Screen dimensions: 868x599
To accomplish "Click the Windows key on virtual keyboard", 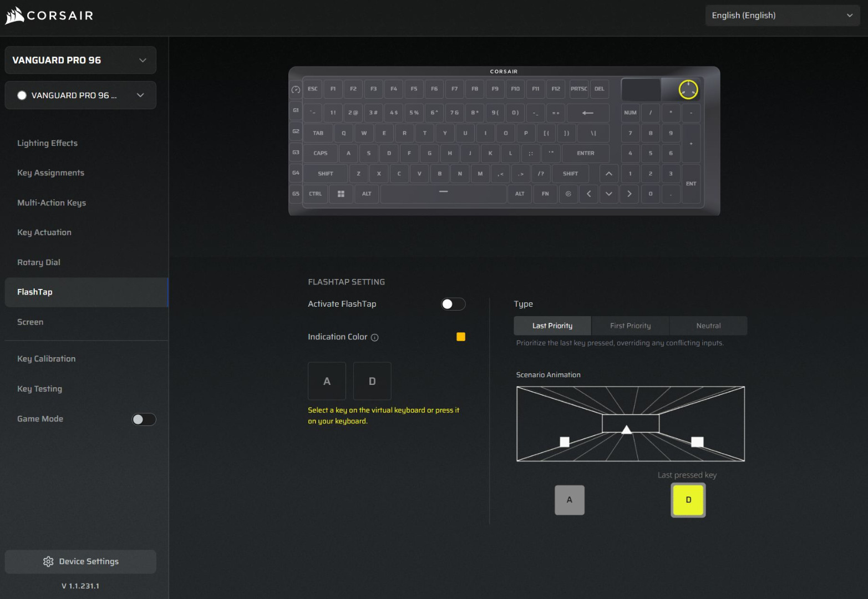I will click(341, 194).
